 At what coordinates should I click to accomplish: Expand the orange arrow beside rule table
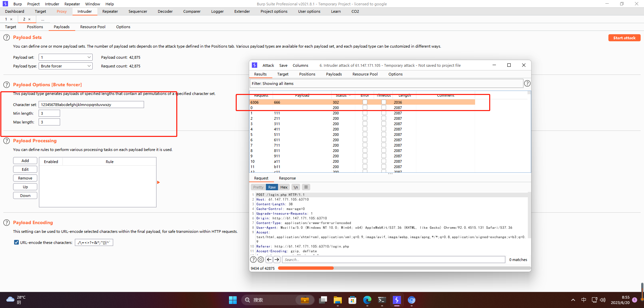coord(158,183)
